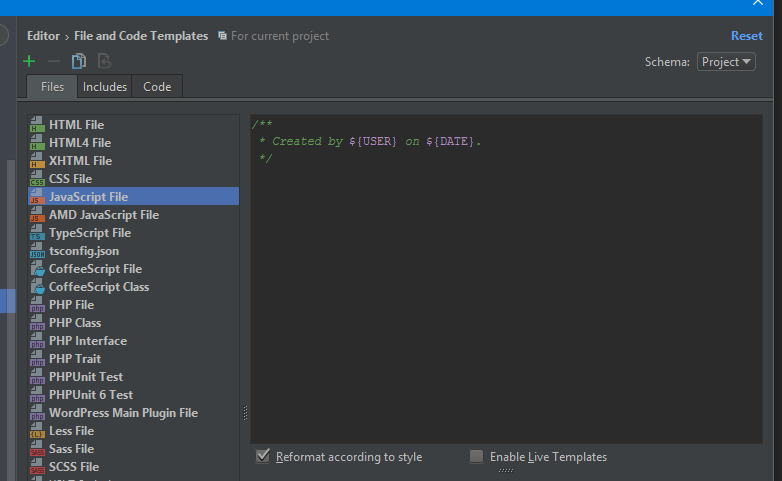Select the CoffeeScript Class label

(x=99, y=286)
